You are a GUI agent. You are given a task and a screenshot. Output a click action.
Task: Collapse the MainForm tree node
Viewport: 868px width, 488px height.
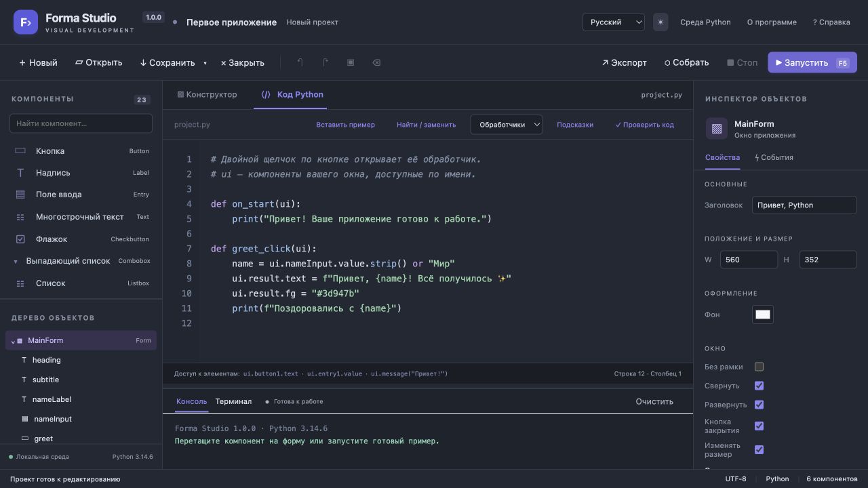(x=13, y=341)
